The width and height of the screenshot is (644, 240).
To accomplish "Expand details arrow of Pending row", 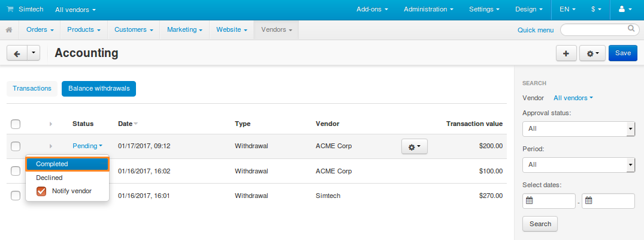I will 51,146.
